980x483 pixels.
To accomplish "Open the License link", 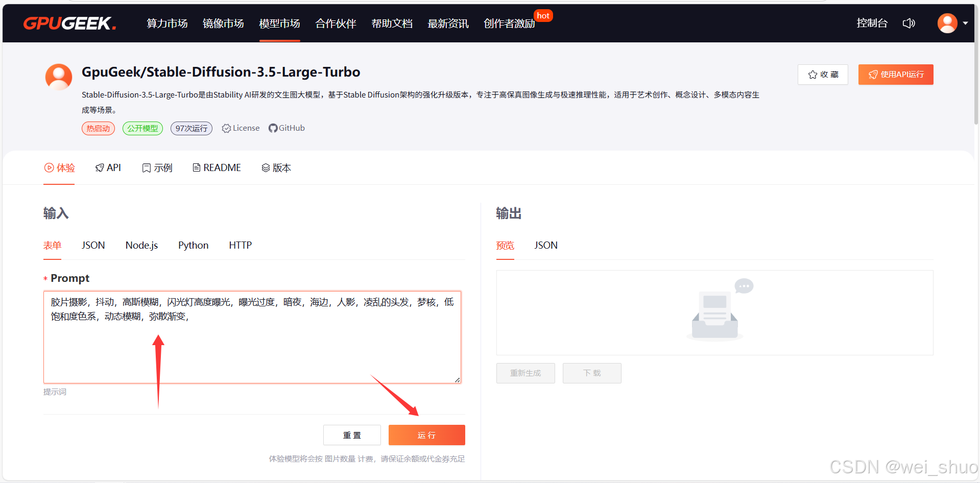I will coord(241,128).
